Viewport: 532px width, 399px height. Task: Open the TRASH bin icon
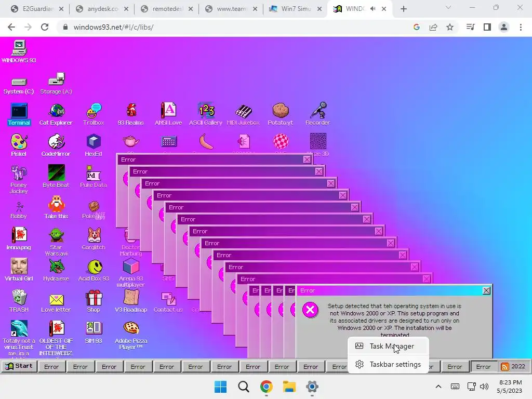click(x=19, y=301)
